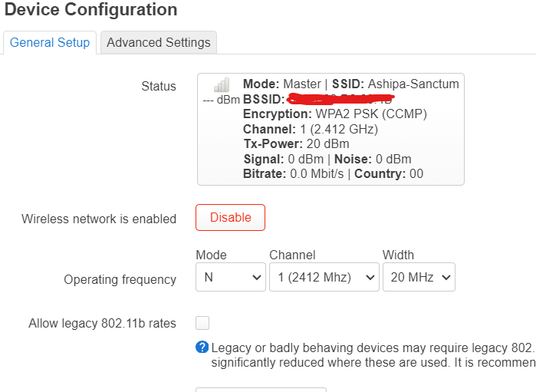The width and height of the screenshot is (536, 392).
Task: Click the Encryption WPA2 PSK (CCMP) line
Action: coord(335,114)
